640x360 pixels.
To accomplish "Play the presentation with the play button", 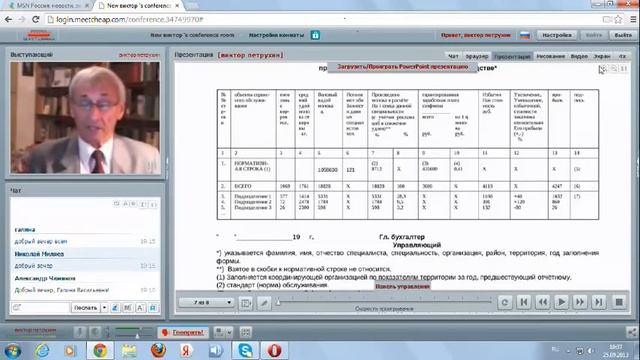I will pyautogui.click(x=561, y=302).
